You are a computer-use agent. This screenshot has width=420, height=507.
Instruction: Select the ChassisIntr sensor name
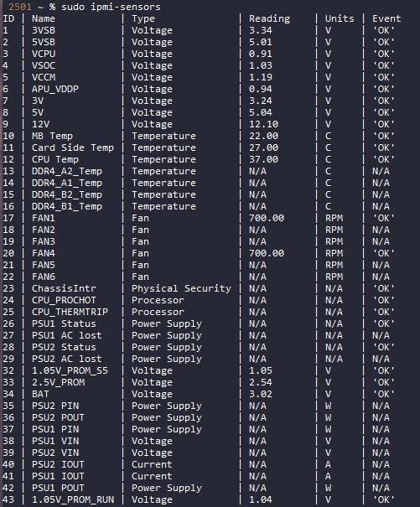tap(64, 288)
